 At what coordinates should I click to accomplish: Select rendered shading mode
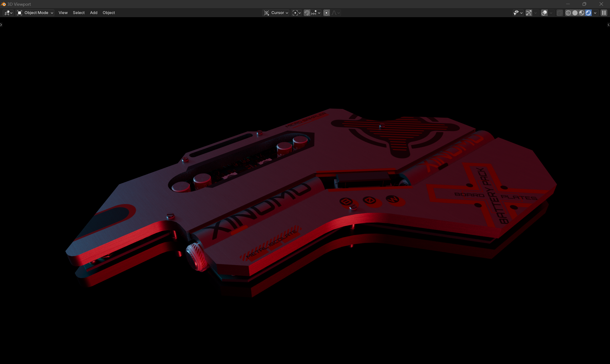pos(588,13)
